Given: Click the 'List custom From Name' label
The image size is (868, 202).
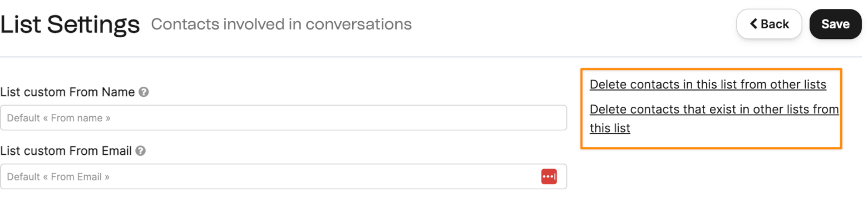Looking at the screenshot, I should click(x=68, y=92).
